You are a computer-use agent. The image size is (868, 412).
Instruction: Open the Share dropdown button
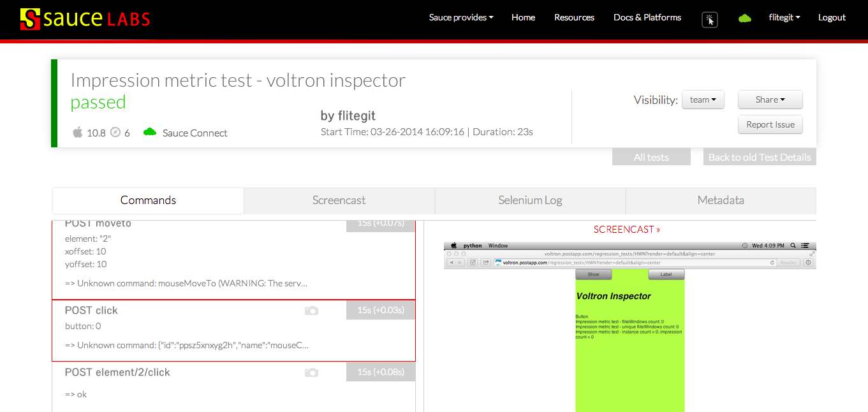tap(770, 100)
